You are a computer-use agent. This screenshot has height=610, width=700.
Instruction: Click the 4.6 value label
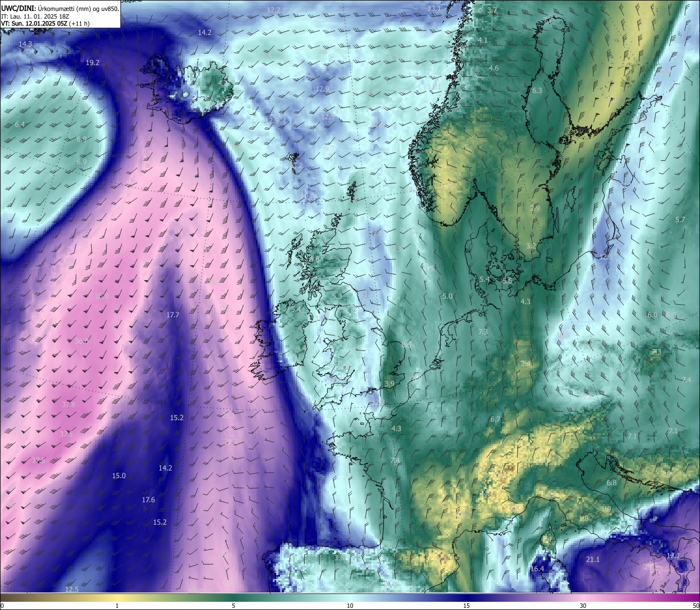pyautogui.click(x=494, y=68)
